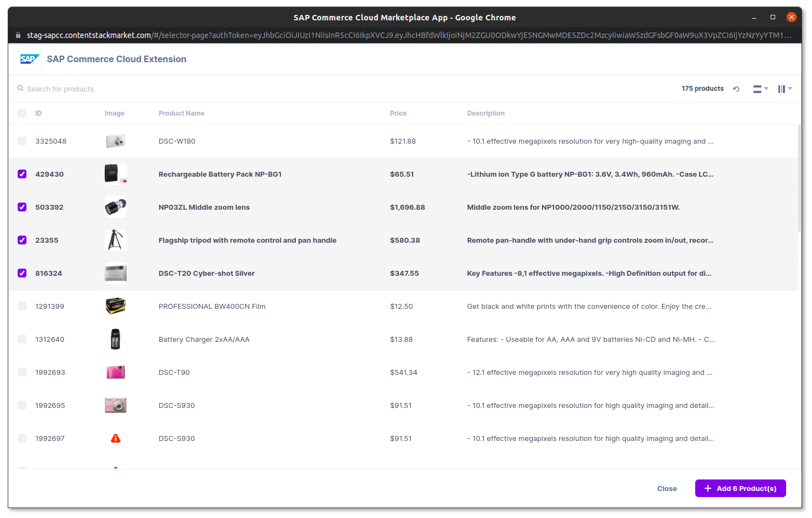This screenshot has width=812, height=518.
Task: Click the Close button
Action: tap(667, 489)
